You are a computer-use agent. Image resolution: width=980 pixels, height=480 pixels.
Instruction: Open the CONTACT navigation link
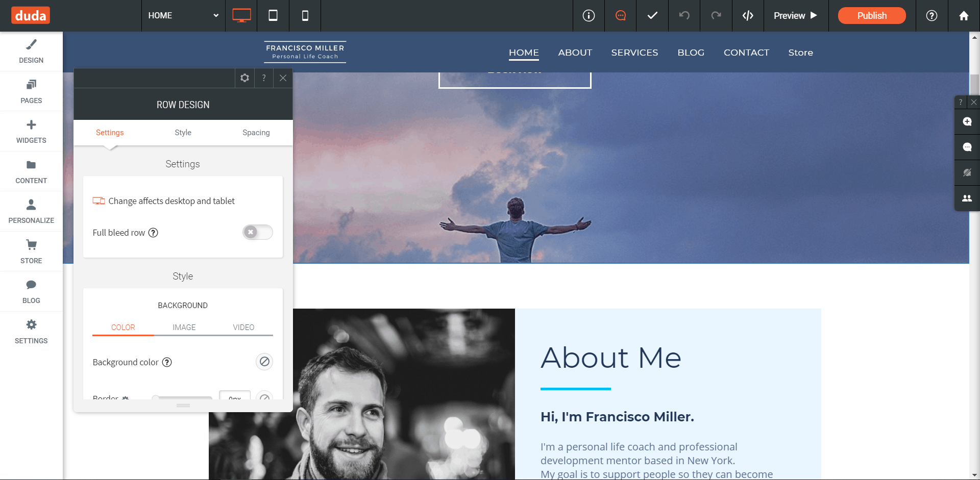[x=746, y=52]
